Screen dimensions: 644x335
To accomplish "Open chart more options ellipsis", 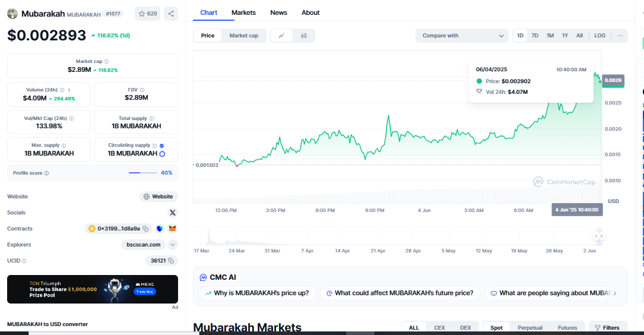I will point(620,36).
